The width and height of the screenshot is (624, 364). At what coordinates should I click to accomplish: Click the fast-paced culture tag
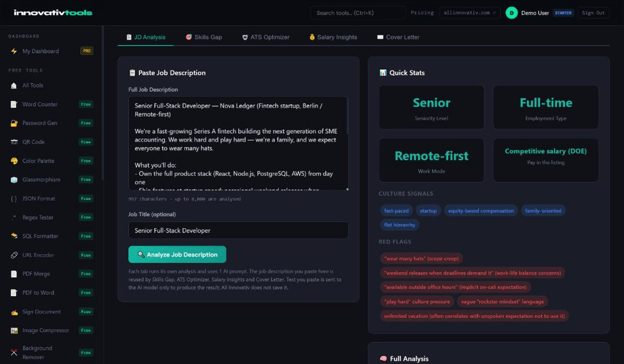396,210
